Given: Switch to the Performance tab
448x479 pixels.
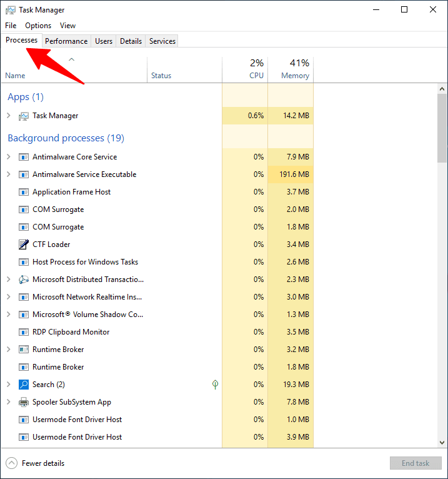Looking at the screenshot, I should [x=66, y=41].
